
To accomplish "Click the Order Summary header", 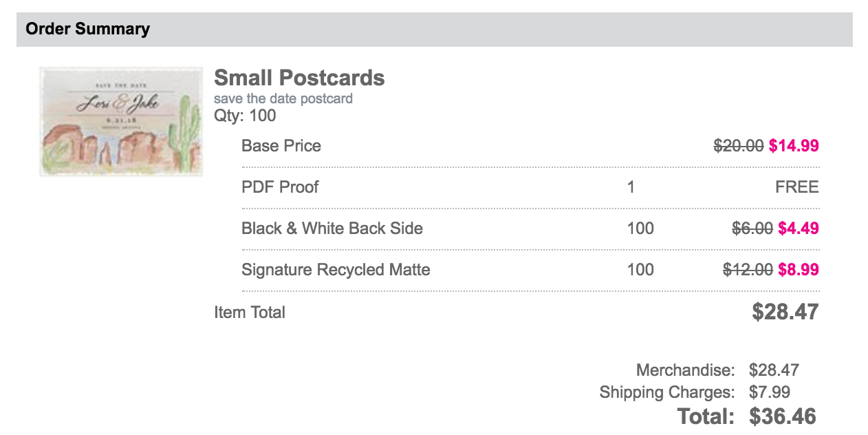I will pyautogui.click(x=87, y=29).
